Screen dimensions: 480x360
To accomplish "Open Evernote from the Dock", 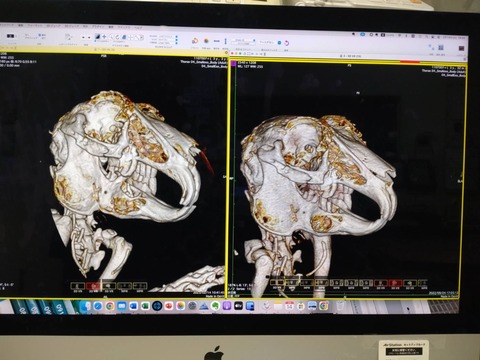I will pos(215,306).
